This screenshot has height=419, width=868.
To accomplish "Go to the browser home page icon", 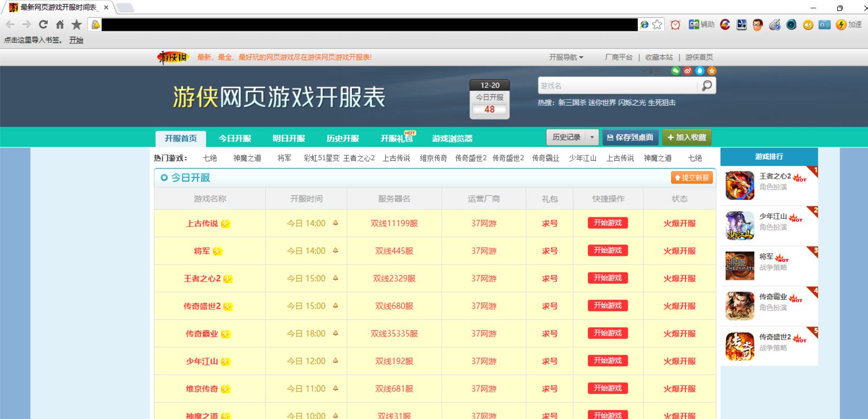I will (x=60, y=24).
